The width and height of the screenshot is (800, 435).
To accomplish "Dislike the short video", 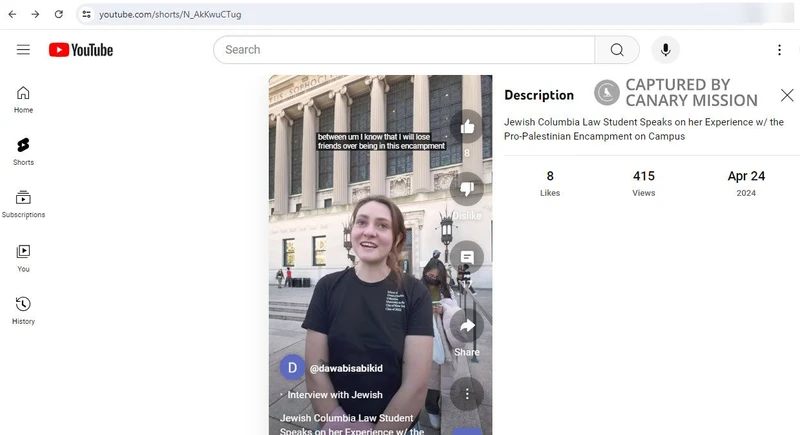I will pyautogui.click(x=466, y=189).
